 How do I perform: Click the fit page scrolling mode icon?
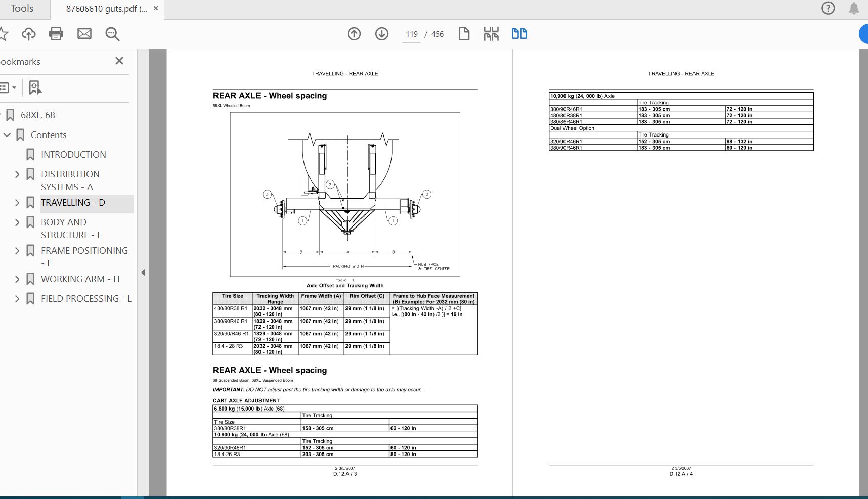(x=491, y=34)
